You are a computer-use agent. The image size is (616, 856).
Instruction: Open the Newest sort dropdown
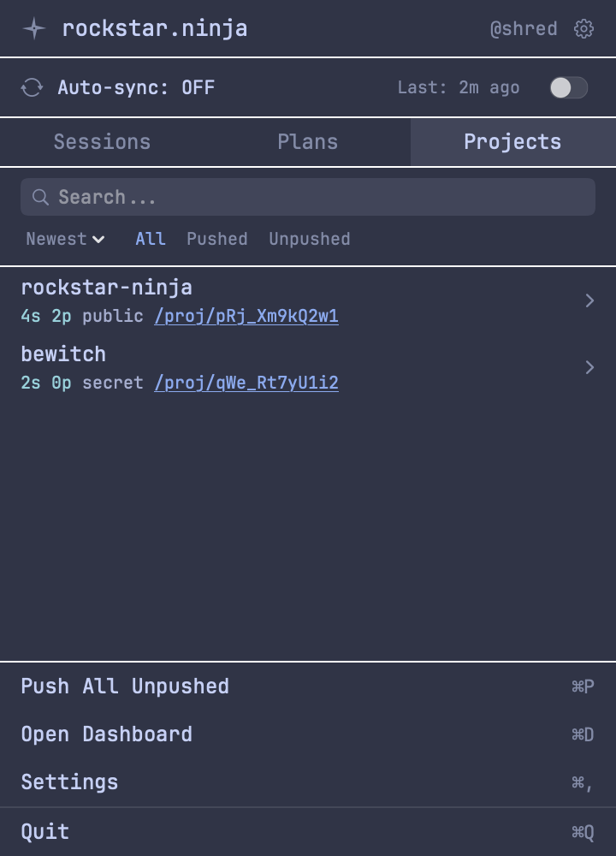64,239
